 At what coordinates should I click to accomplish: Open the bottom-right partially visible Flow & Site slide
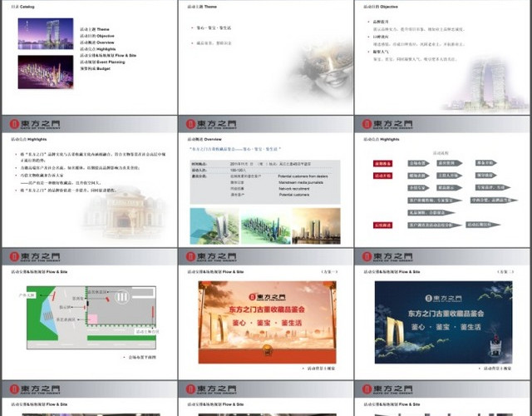[x=442, y=399]
